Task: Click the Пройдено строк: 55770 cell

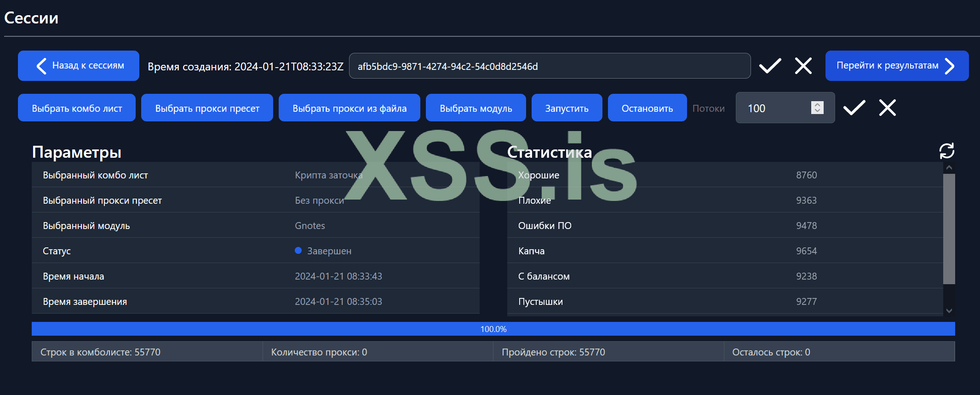Action: [608, 352]
